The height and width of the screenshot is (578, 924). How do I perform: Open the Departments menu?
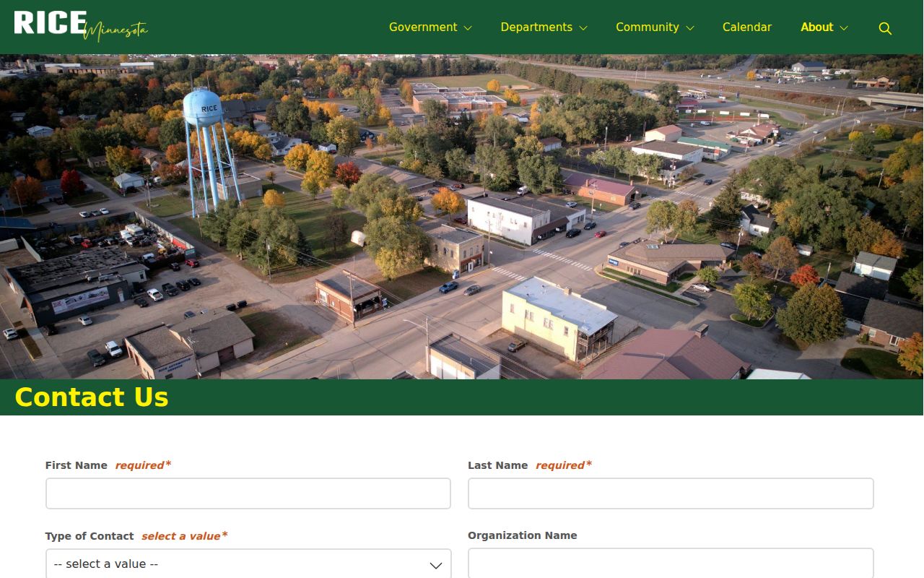pyautogui.click(x=536, y=27)
